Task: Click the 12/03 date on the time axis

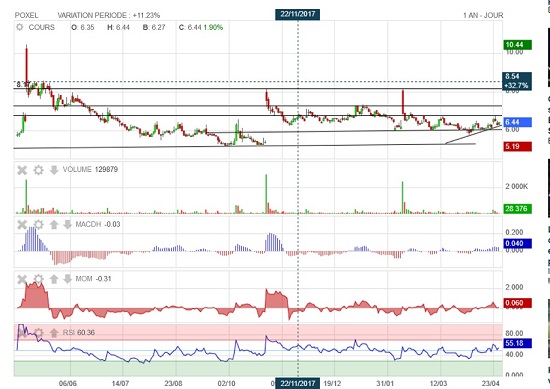Action: (438, 383)
